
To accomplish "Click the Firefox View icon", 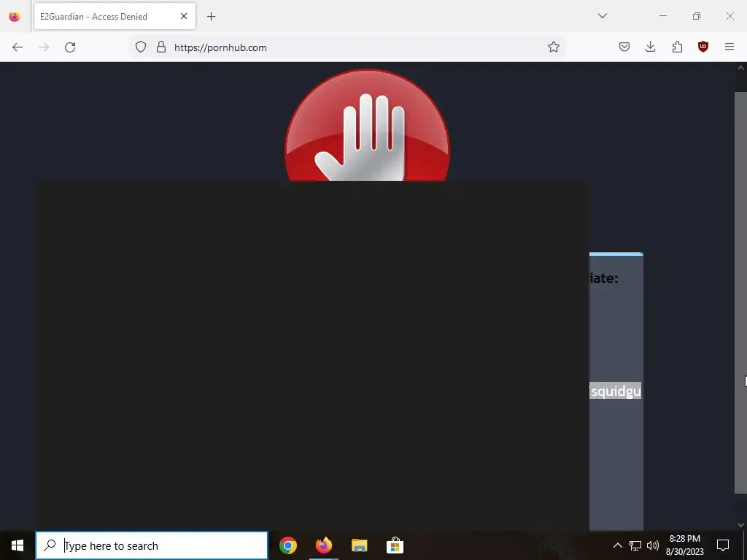I will [x=15, y=17].
